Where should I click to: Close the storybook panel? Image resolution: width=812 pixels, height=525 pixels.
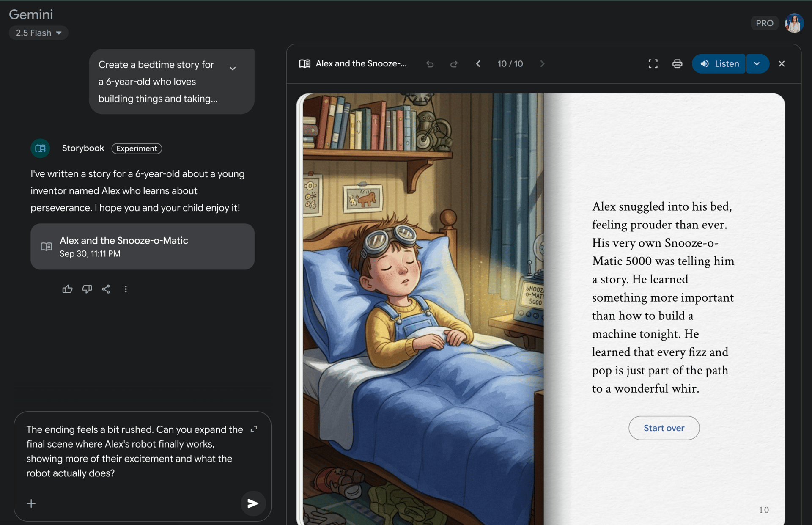click(782, 64)
